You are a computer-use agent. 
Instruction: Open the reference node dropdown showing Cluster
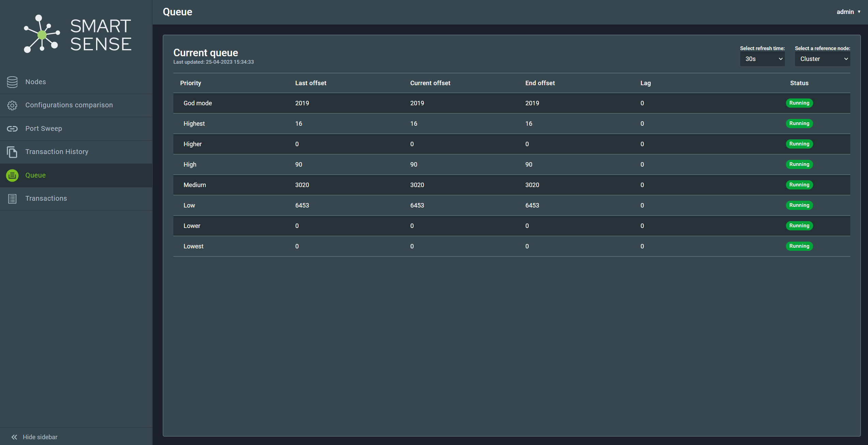(x=822, y=59)
